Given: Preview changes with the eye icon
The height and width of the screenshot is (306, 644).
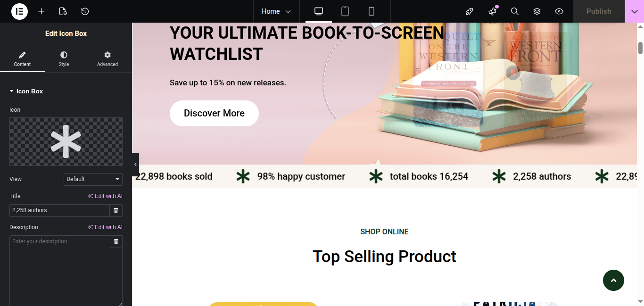Looking at the screenshot, I should pyautogui.click(x=559, y=11).
